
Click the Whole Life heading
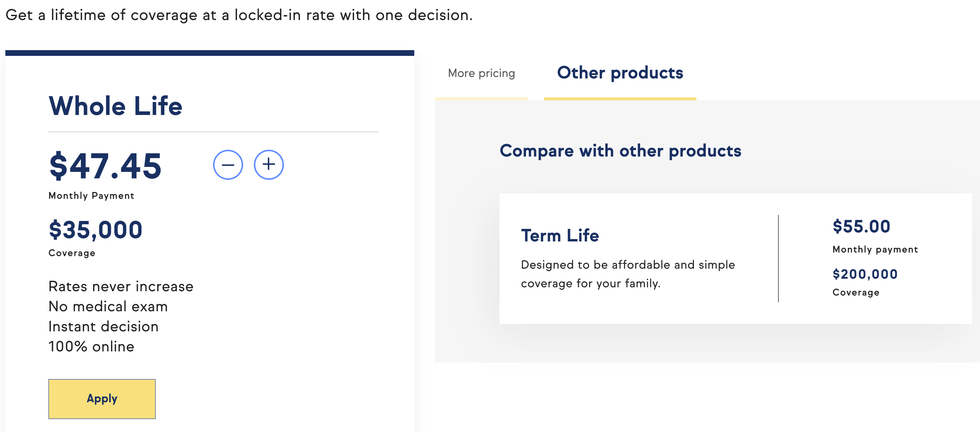pyautogui.click(x=115, y=106)
